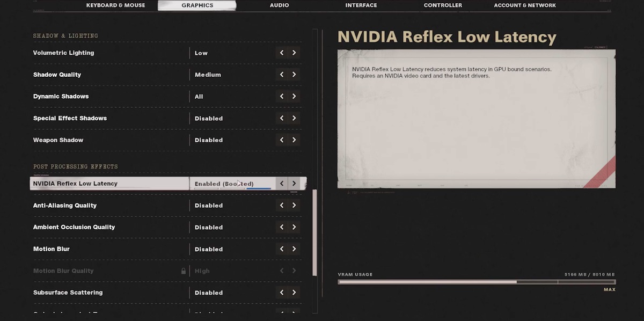Click right arrow for Anti-Aliasing Quality
The height and width of the screenshot is (321, 644).
tap(294, 206)
